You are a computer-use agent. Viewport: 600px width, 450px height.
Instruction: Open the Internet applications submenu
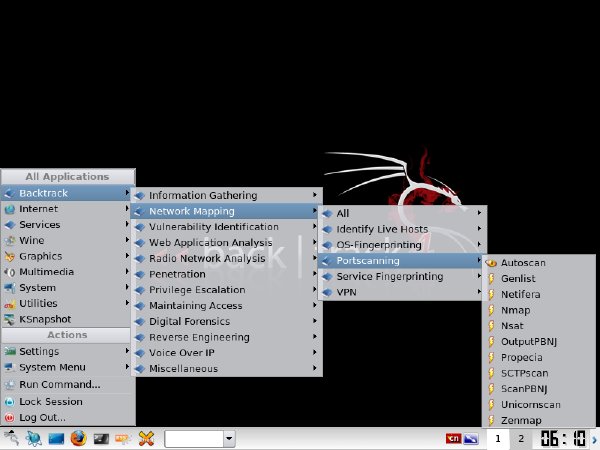pyautogui.click(x=67, y=209)
